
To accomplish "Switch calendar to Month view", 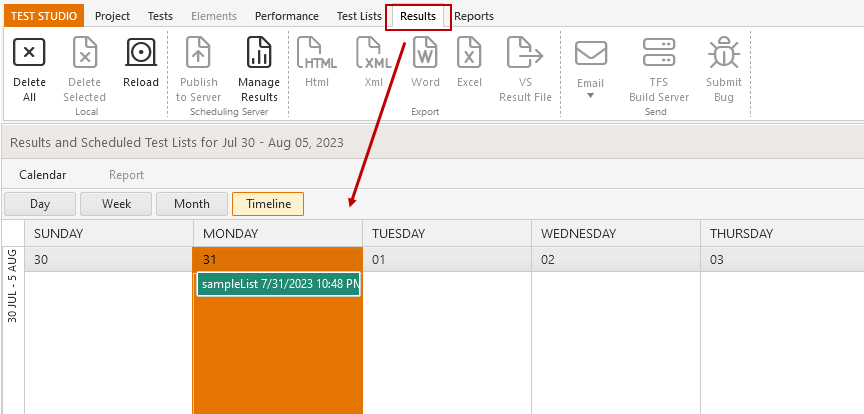I will (x=192, y=204).
